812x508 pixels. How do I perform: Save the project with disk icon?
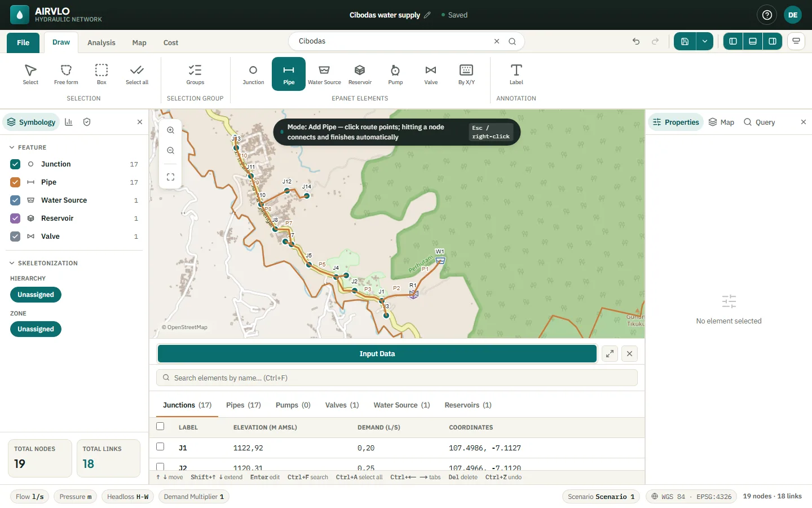685,41
